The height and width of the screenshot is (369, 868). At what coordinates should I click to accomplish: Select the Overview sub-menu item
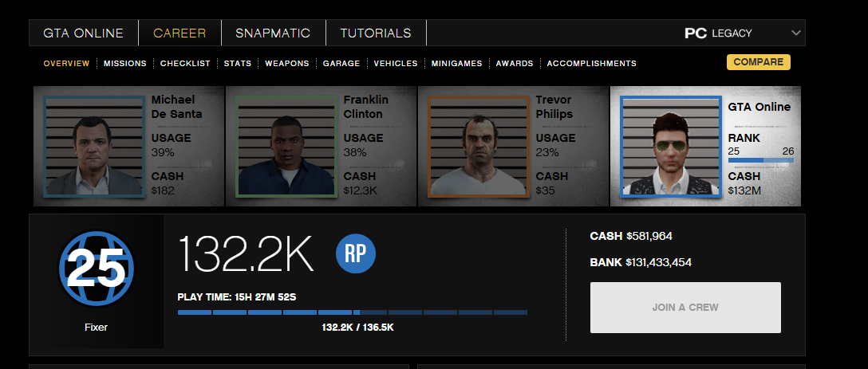tap(66, 64)
